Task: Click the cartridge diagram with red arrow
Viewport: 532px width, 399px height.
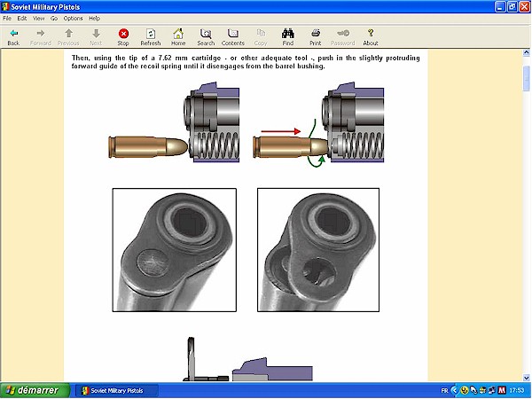Action: click(318, 124)
